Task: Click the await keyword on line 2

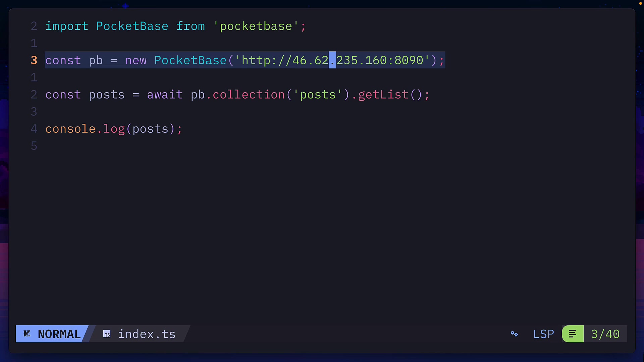Action: pyautogui.click(x=165, y=95)
